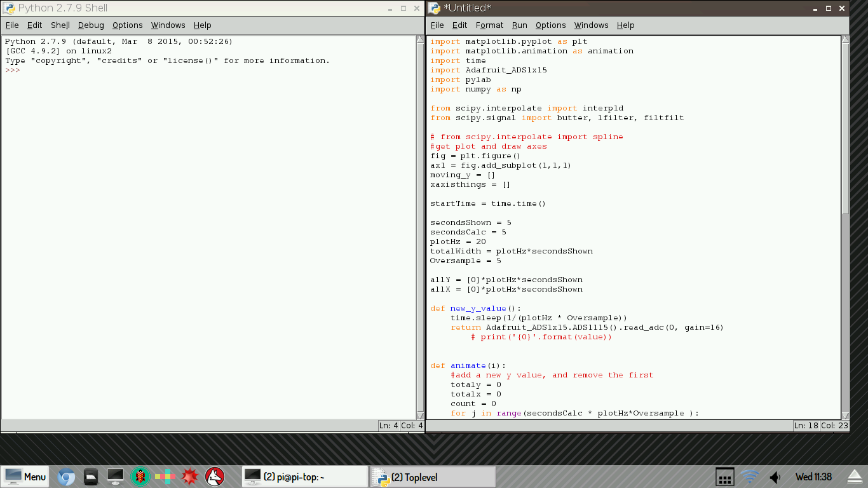This screenshot has height=488, width=868.
Task: Click the calendar grid icon in the system tray
Action: pyautogui.click(x=725, y=477)
